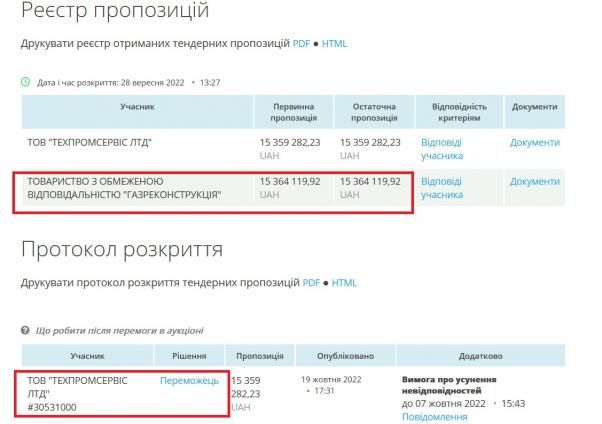602x424 pixels.
Task: Click Відповідність критеріям column header
Action: click(459, 112)
